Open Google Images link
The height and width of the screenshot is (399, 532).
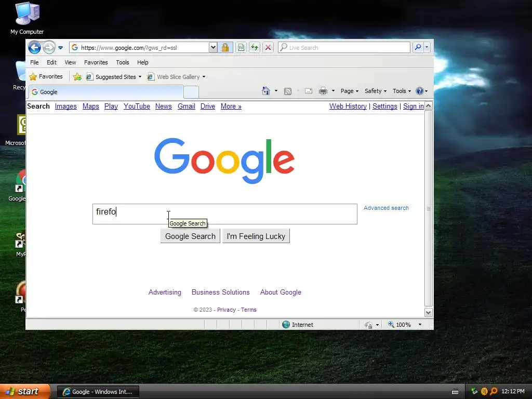(x=66, y=106)
